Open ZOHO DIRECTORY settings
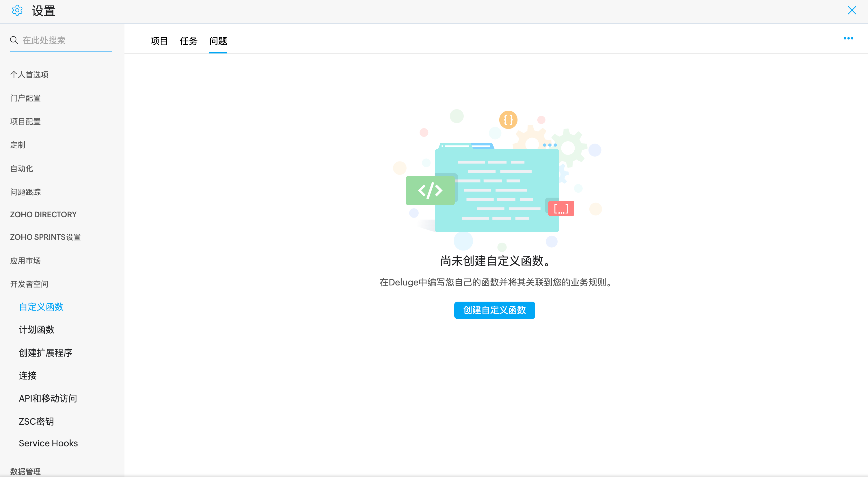The height and width of the screenshot is (477, 868). pos(43,214)
